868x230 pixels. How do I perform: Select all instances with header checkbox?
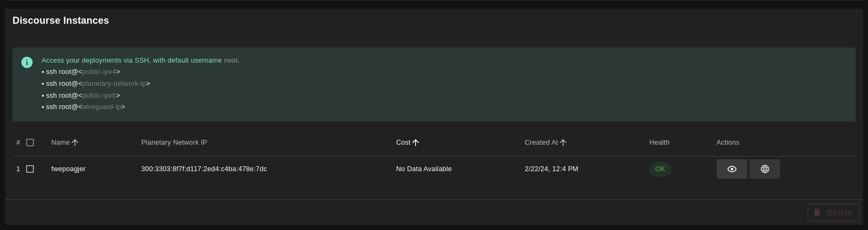[x=30, y=143]
